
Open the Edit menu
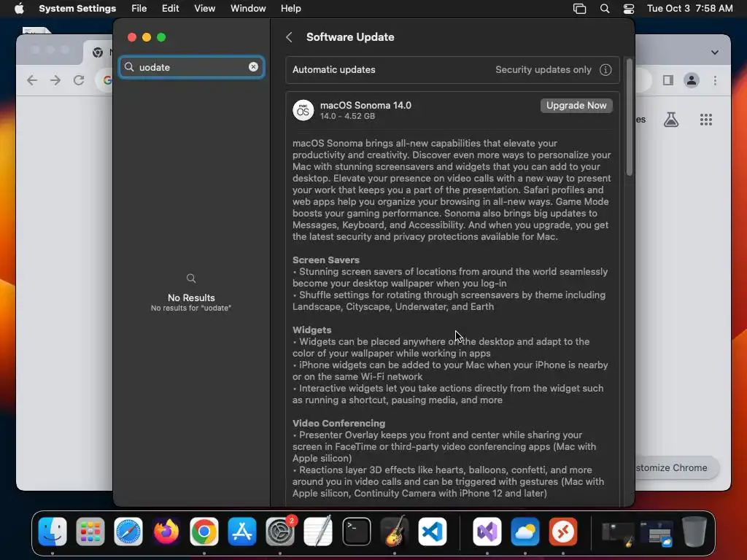(170, 9)
